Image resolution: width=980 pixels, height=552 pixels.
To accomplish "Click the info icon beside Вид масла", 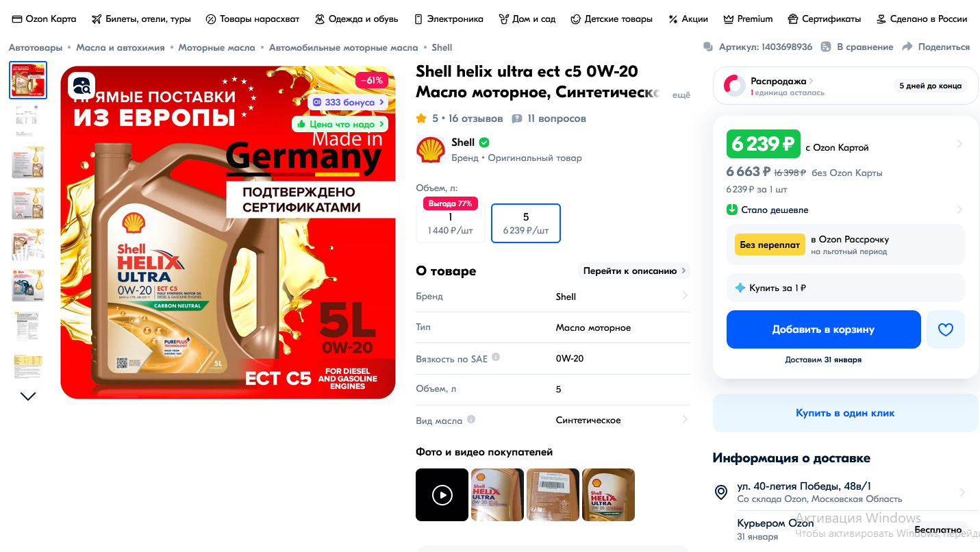I will (x=471, y=419).
